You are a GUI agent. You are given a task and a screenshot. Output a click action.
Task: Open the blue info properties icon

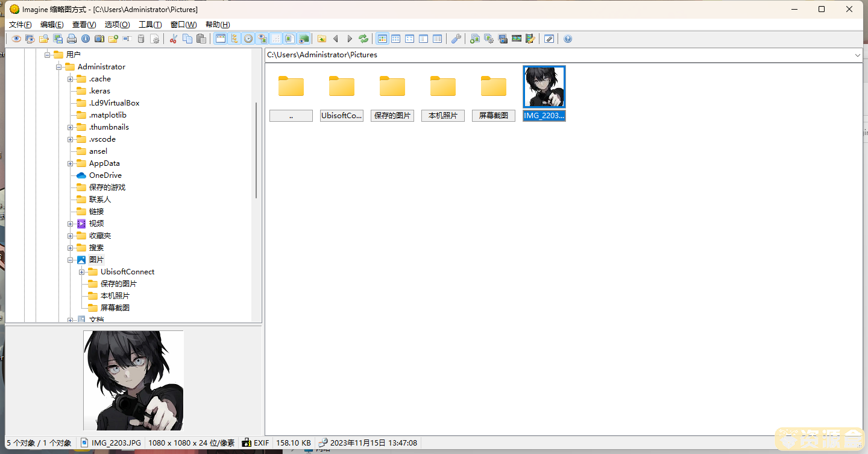coord(86,39)
